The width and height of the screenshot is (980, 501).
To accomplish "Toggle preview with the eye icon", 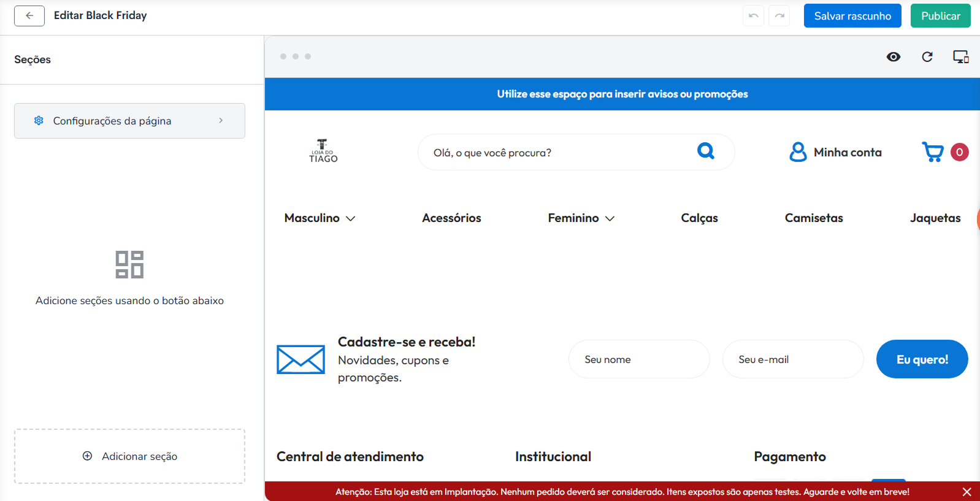I will (894, 57).
